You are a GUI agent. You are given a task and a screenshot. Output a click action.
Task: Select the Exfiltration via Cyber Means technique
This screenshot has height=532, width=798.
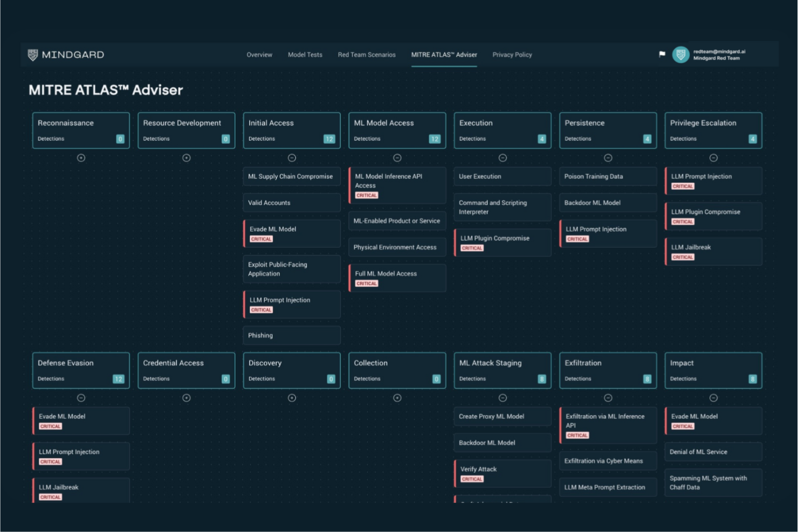(x=608, y=461)
